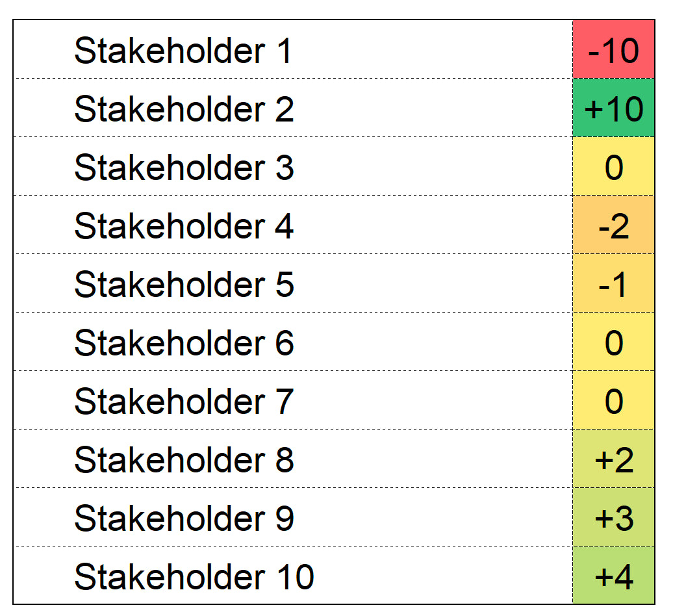
Task: Click the Stakeholder 5 name cell
Action: pyautogui.click(x=184, y=285)
